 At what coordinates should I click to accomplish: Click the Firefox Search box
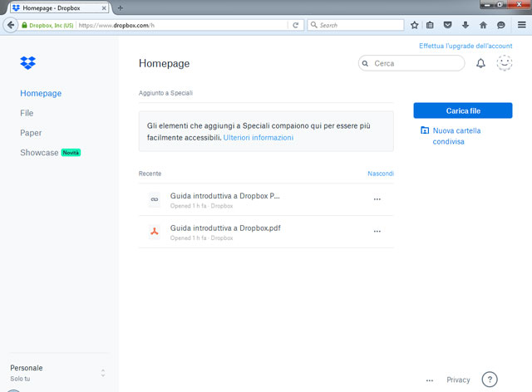coord(356,25)
